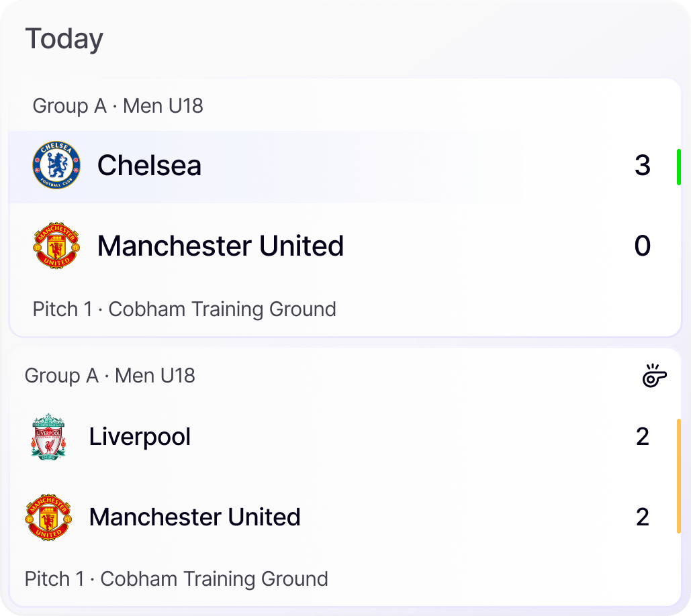This screenshot has height=616, width=691.
Task: Select the orange status bar on the Liverpool match
Action: (x=679, y=476)
